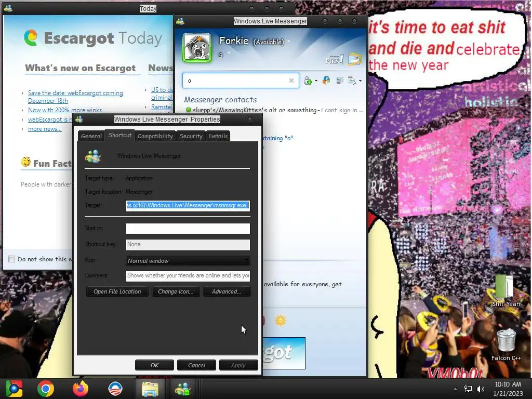The width and height of the screenshot is (532, 399).
Task: Switch to the Details tab in Properties
Action: tap(218, 136)
